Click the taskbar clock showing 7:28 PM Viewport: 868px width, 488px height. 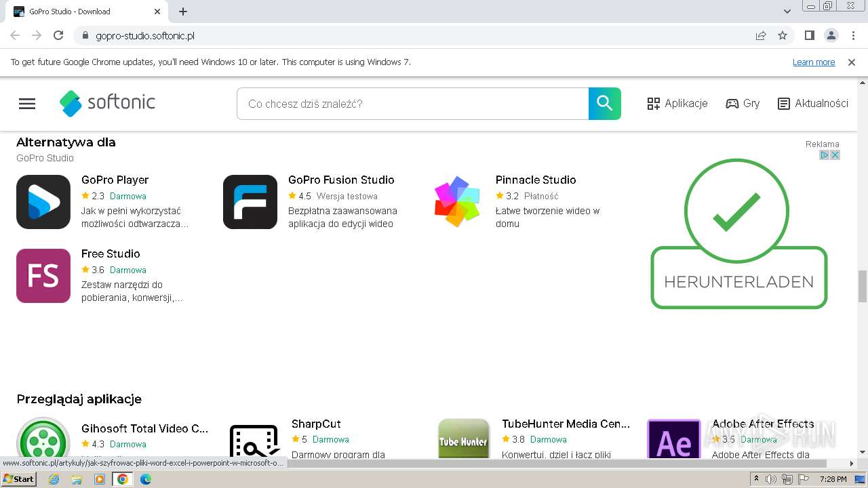(x=833, y=479)
